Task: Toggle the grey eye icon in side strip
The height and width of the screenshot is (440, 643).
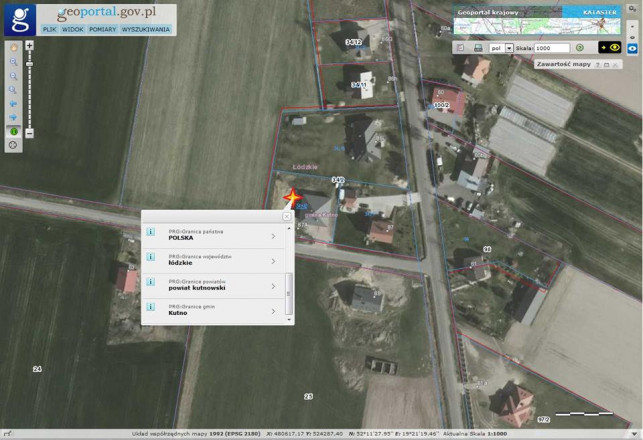Action: (632, 37)
